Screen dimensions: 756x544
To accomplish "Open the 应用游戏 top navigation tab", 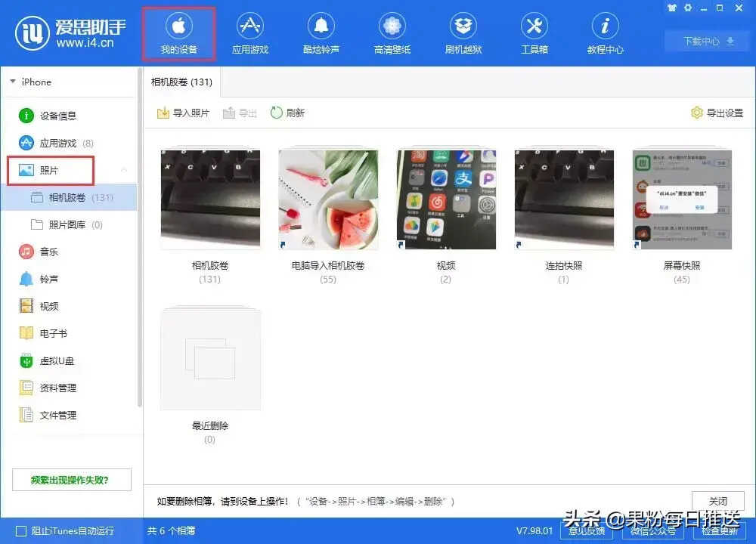I will pos(249,34).
